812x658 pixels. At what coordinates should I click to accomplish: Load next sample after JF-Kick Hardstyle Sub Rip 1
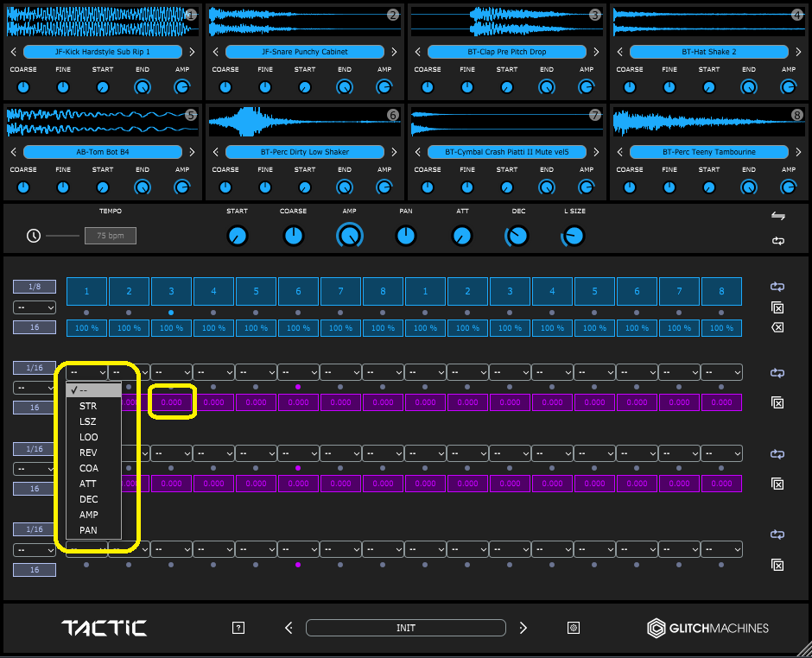click(192, 52)
